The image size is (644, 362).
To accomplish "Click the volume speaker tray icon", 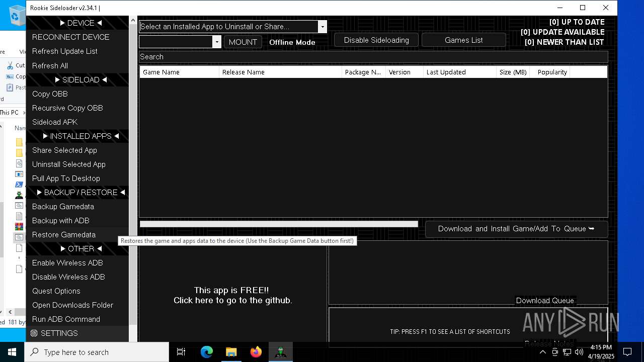I will pos(579,352).
